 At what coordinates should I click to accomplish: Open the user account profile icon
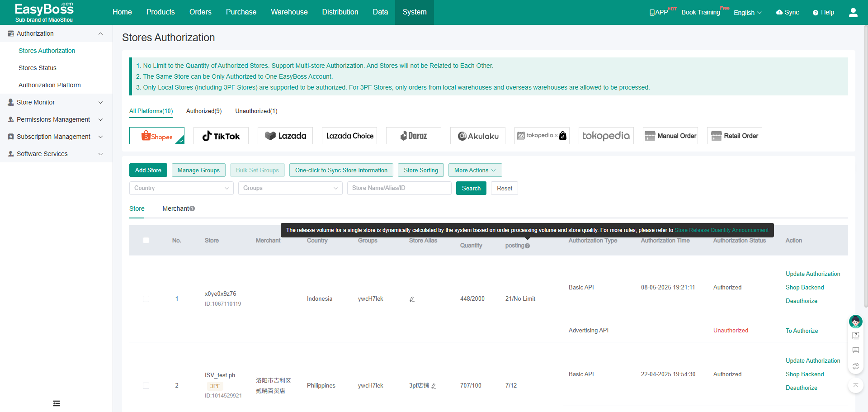point(853,12)
